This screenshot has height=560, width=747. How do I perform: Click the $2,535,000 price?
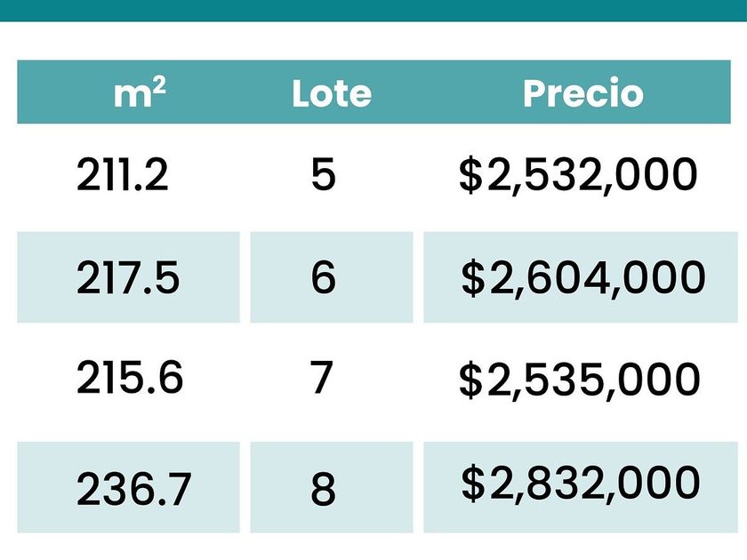tap(579, 379)
